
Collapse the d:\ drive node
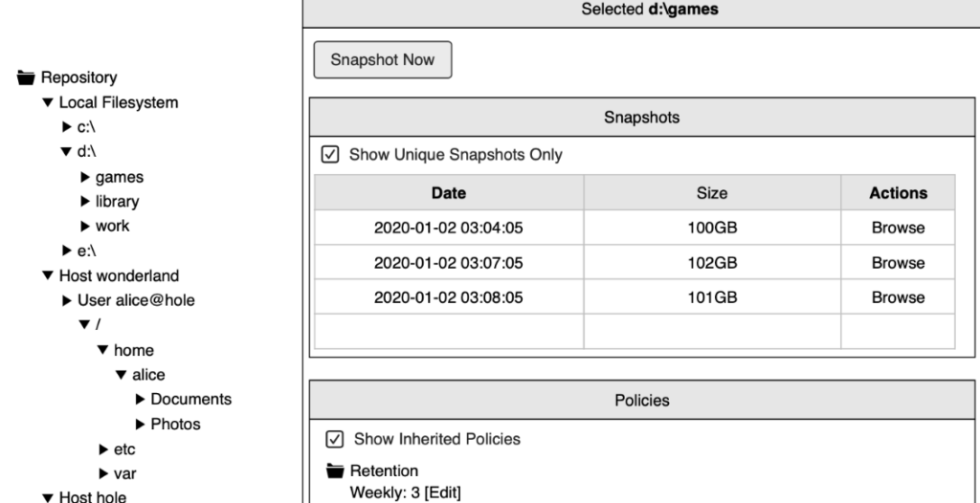click(x=66, y=152)
